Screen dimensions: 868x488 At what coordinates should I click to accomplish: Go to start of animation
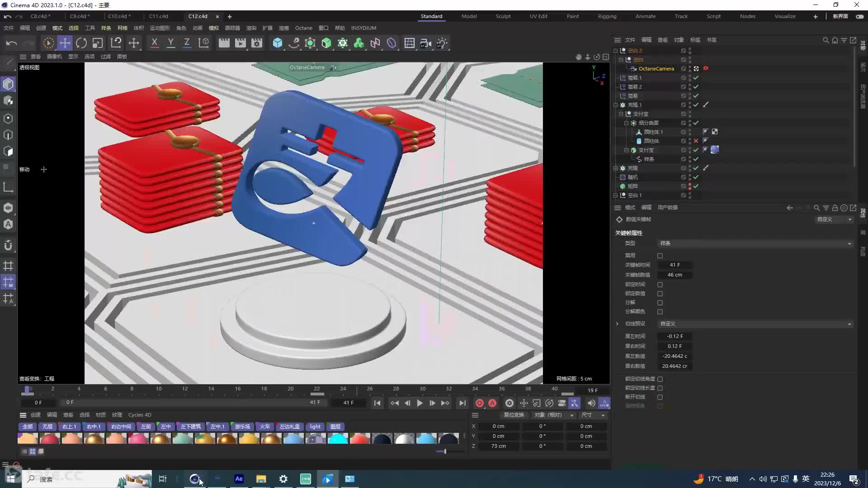coord(377,403)
